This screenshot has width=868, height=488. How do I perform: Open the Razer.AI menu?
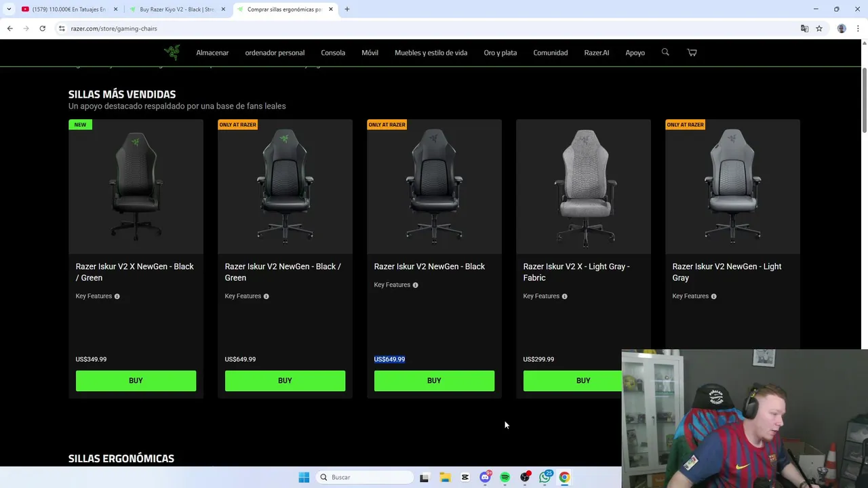coord(596,53)
